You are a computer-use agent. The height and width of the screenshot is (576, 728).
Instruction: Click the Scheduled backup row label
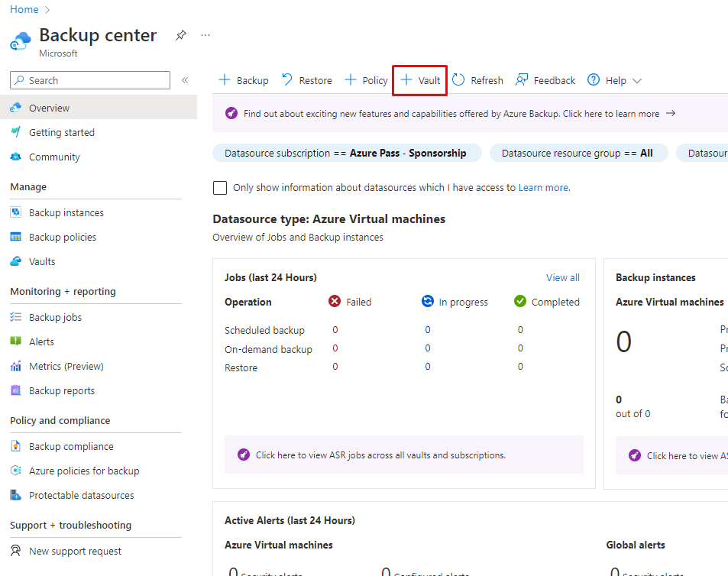(x=264, y=330)
